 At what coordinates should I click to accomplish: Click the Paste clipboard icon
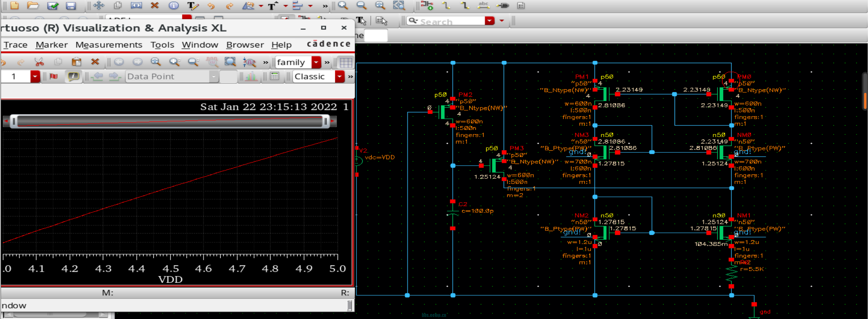click(76, 62)
